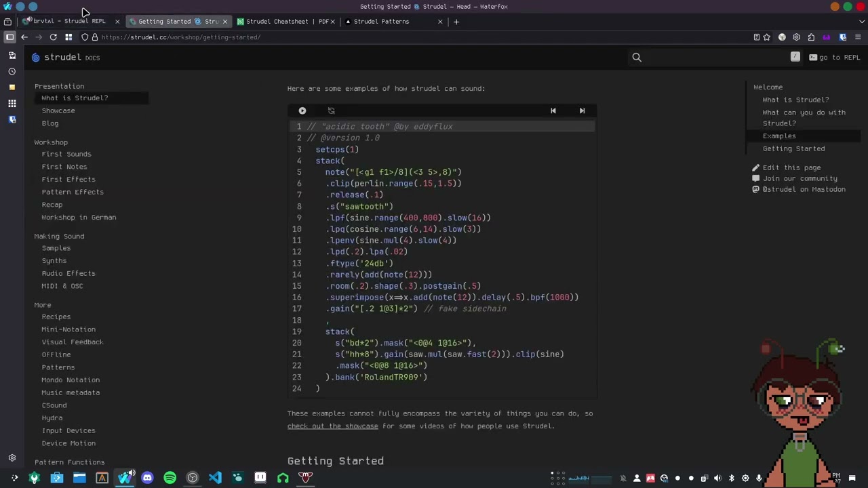Bookmark this page with the star icon
This screenshot has width=868, height=488.
click(767, 37)
